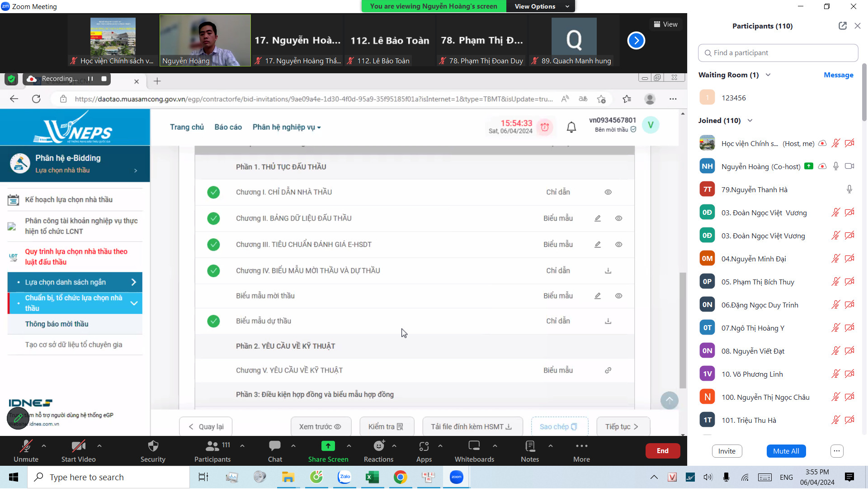Download Chương IV biểu mẫu file
Screen dimensions: 868x492
(608, 271)
